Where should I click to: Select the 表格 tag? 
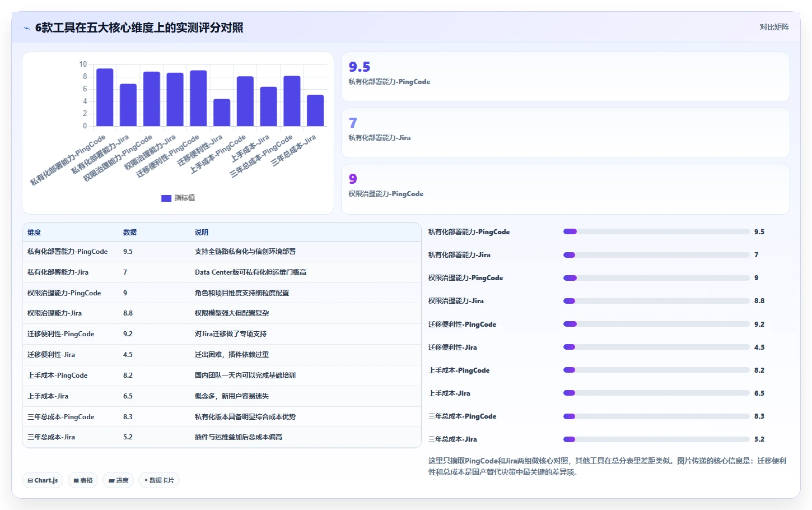83,480
